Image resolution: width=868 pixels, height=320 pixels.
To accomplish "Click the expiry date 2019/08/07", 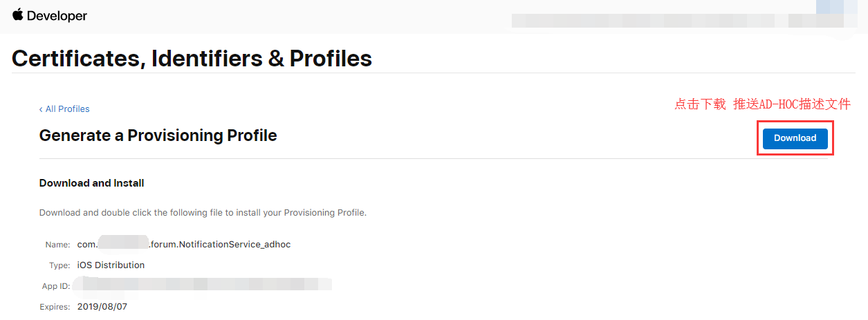I will click(102, 307).
